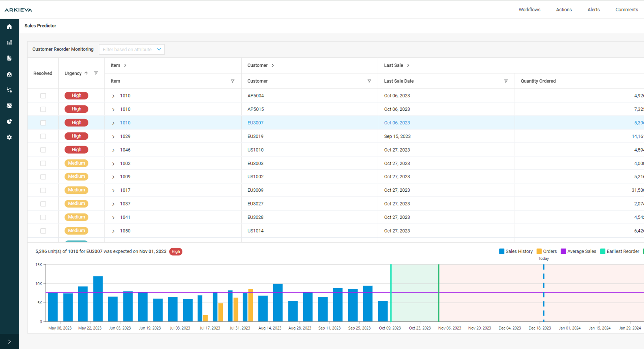Viewport: 644px width, 349px height.
Task: Open the document report sidebar icon
Action: tap(9, 58)
